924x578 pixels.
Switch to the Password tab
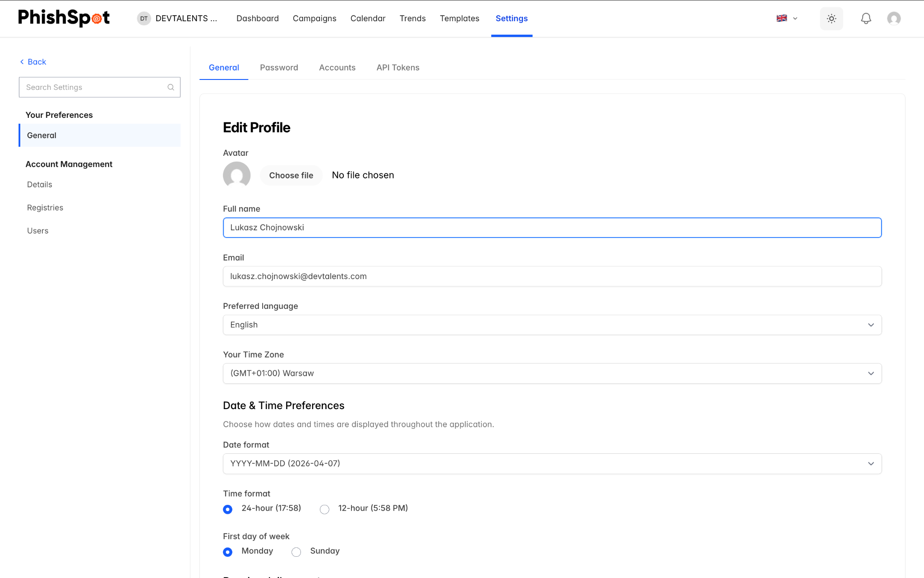pyautogui.click(x=279, y=68)
